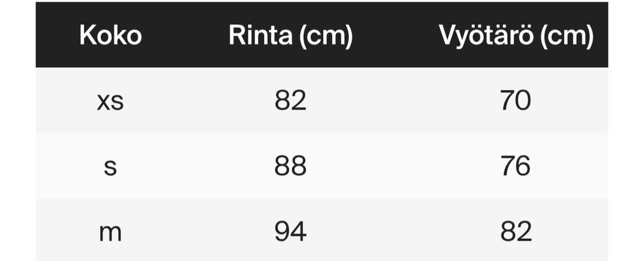Click the word Vyötärö in the header
644x261 pixels.
[x=487, y=36]
